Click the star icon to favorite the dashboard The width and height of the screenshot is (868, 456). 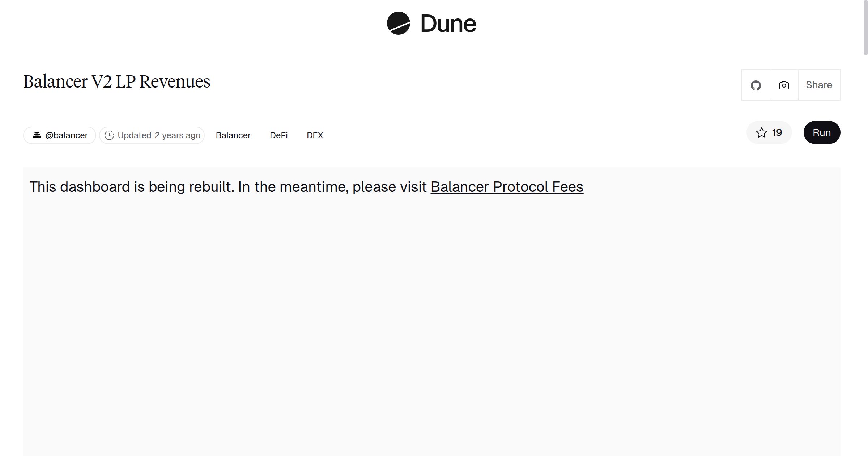coord(762,132)
